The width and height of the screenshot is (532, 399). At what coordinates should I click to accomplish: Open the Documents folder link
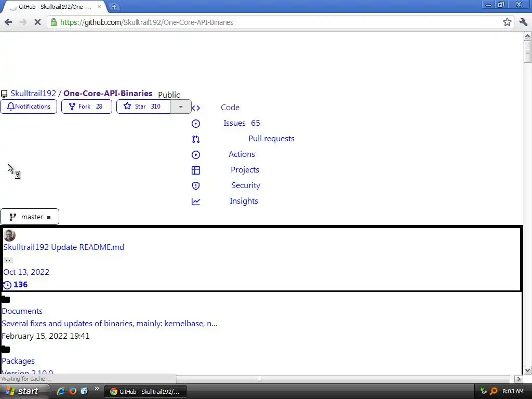click(22, 311)
